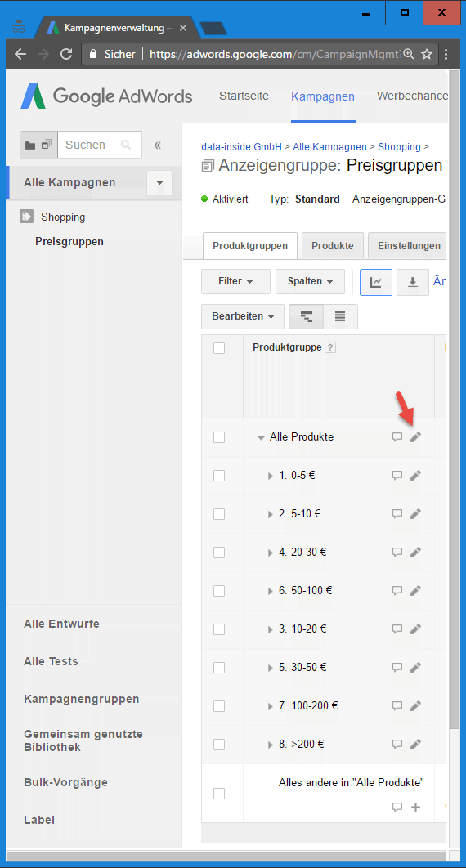The width and height of the screenshot is (466, 868).
Task: Click the Suchen search field
Action: (x=100, y=145)
